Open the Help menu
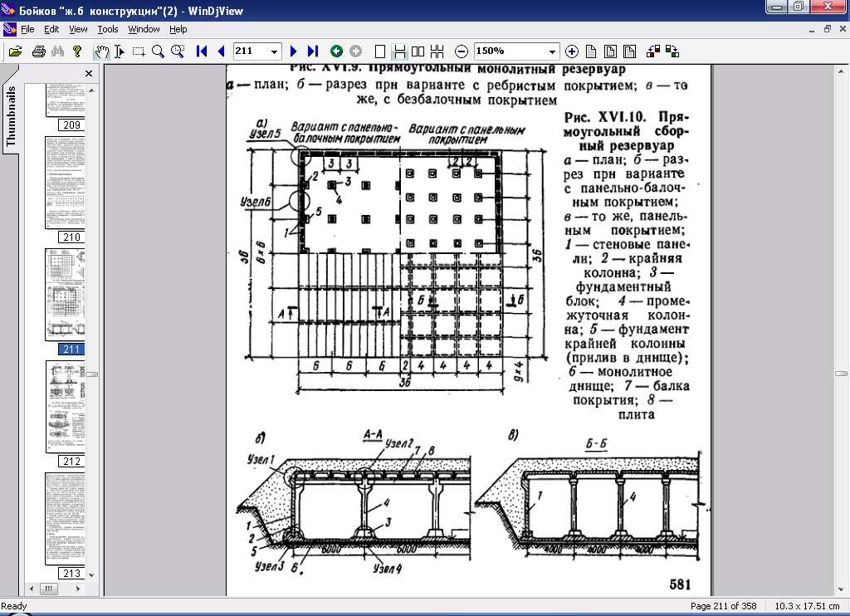The width and height of the screenshot is (850, 616). 178,29
